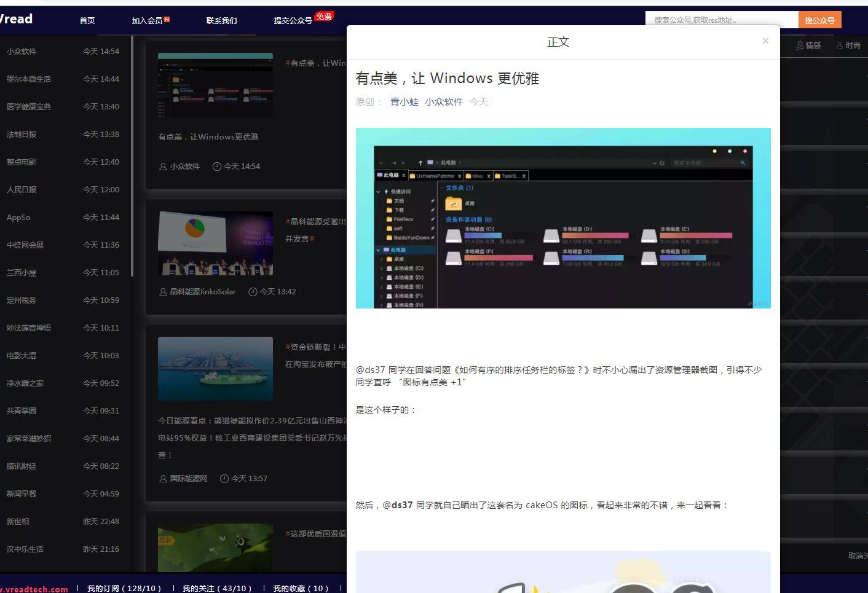Click the Vread logo
The image size is (868, 593).
point(17,19)
